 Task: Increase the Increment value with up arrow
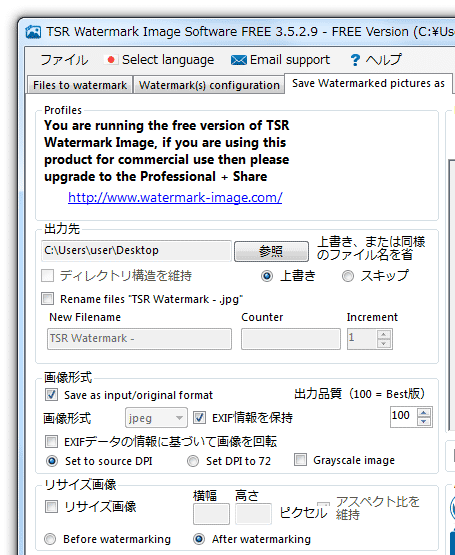[384, 334]
